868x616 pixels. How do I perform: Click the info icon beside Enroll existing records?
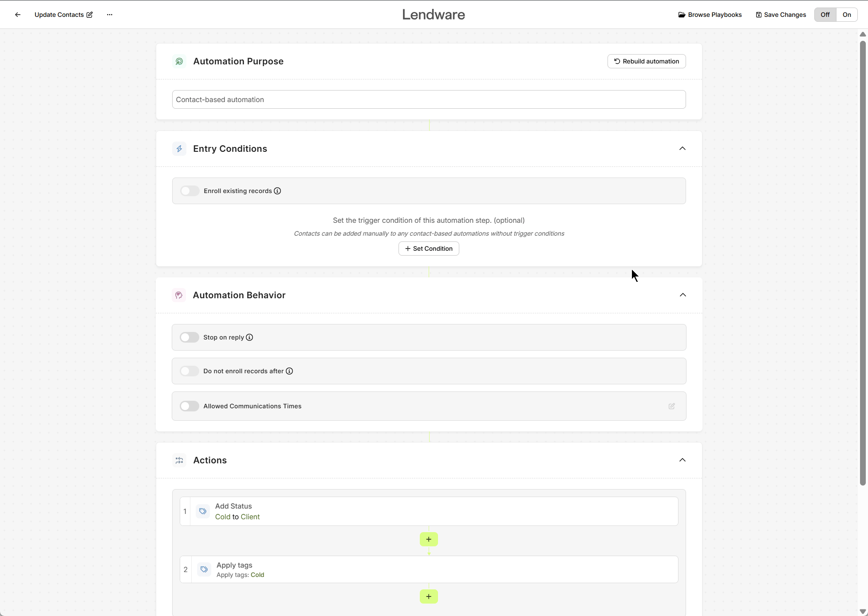click(x=277, y=191)
